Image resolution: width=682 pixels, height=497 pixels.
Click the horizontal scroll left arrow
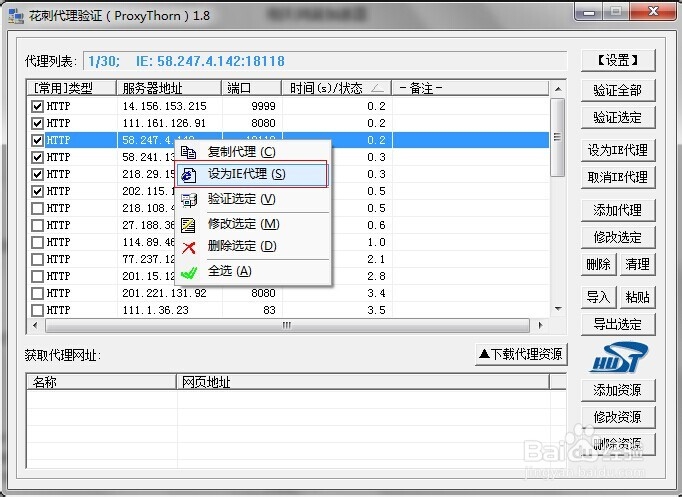tap(35, 325)
